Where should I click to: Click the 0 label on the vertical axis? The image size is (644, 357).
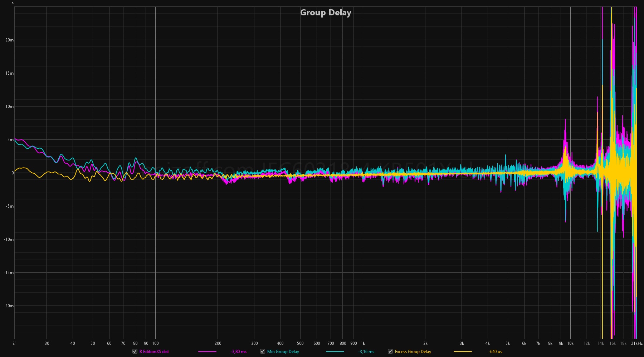point(13,173)
